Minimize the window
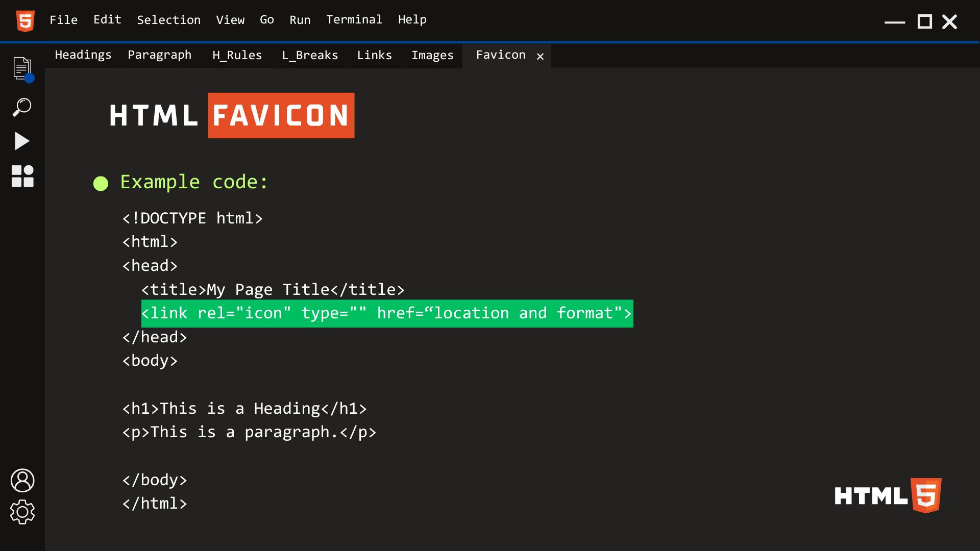The height and width of the screenshot is (551, 980). click(x=895, y=22)
